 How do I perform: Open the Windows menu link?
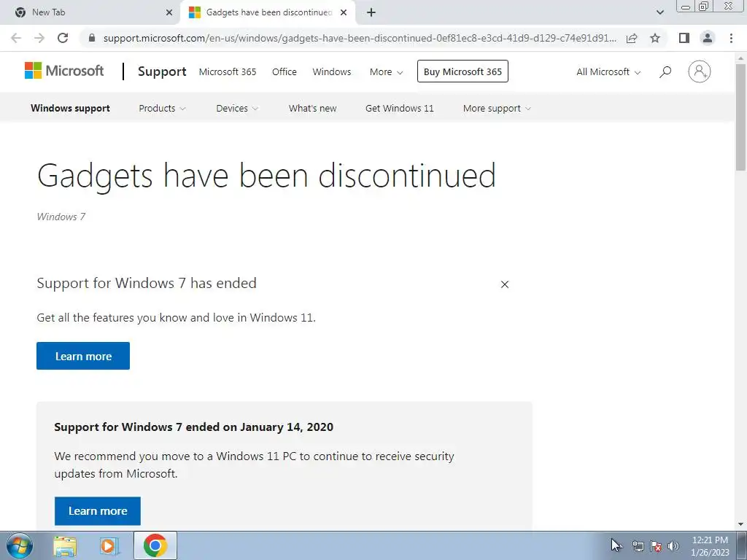coord(332,72)
